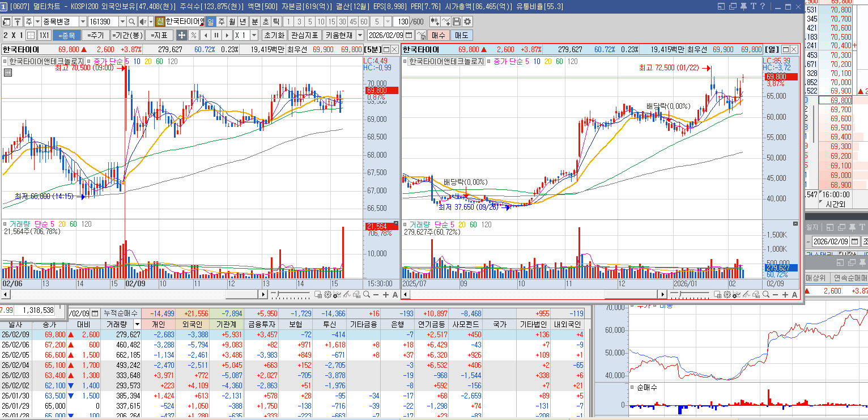Click the grid icon in 5-minute chart
Viewport: 868px width, 420px height.
tap(8, 72)
